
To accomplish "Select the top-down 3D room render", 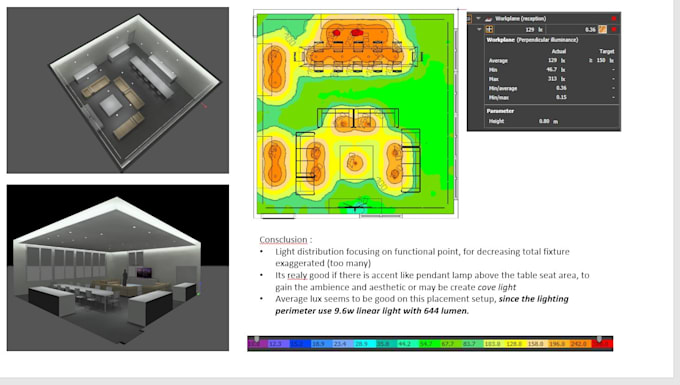I will 118,90.
